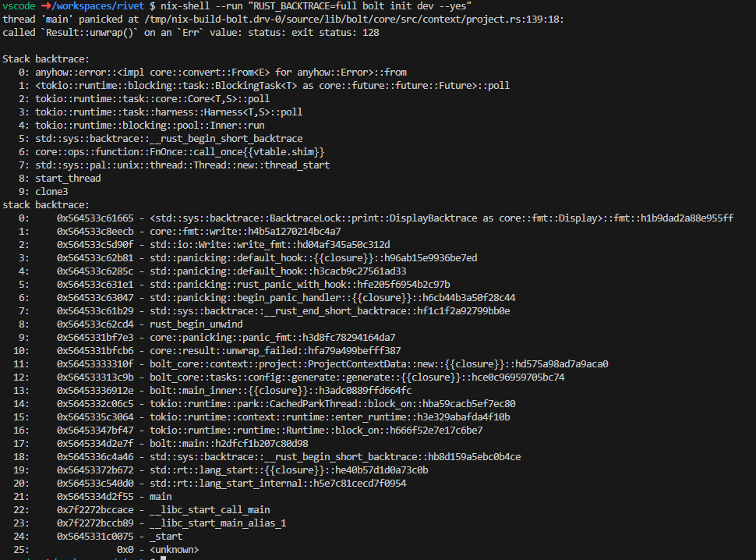Click the capitalized 'Stack backtrace:' heading
The width and height of the screenshot is (756, 560).
pos(45,59)
